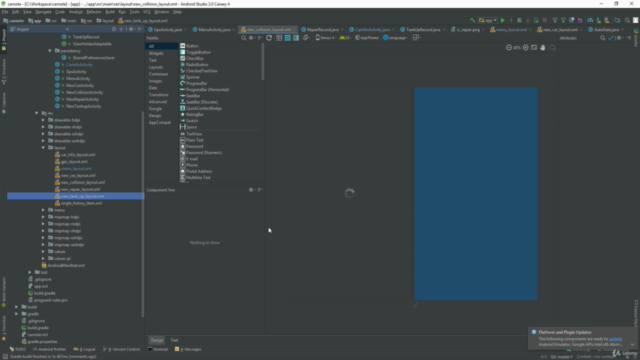640x360 pixels.
Task: Toggle view all attributes arrows icon
Action: tap(611, 38)
